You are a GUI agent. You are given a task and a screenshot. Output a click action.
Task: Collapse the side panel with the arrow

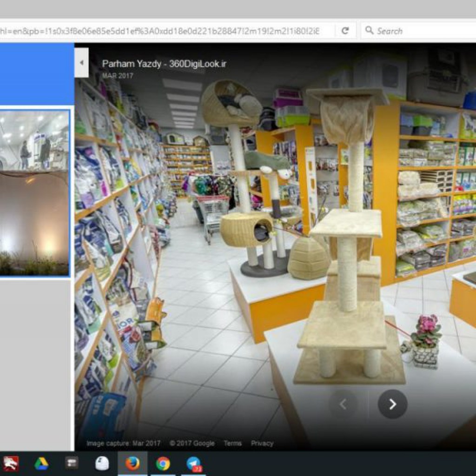pyautogui.click(x=81, y=62)
